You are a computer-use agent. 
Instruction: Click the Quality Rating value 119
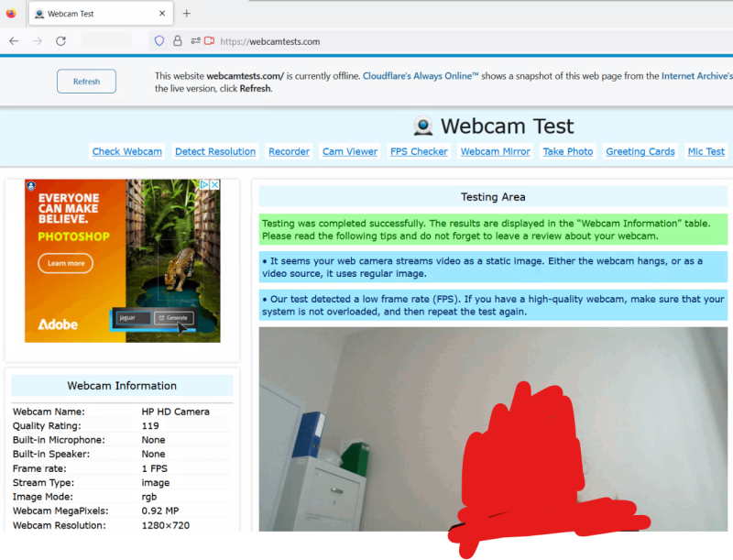tap(150, 426)
